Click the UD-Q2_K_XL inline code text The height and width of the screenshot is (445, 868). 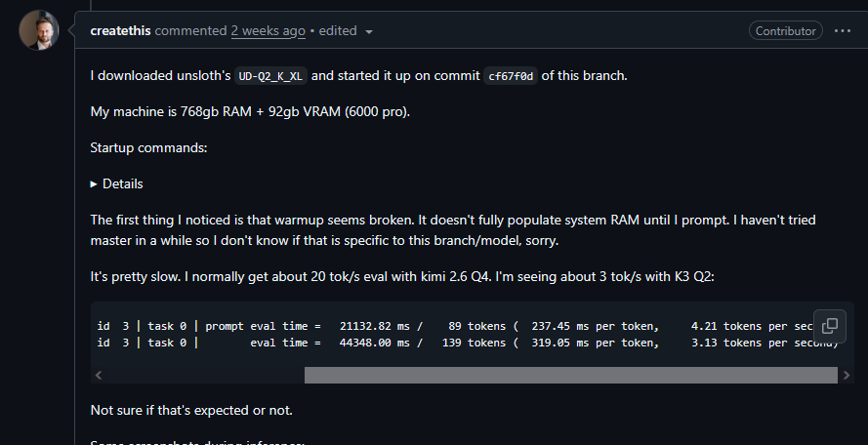click(270, 76)
